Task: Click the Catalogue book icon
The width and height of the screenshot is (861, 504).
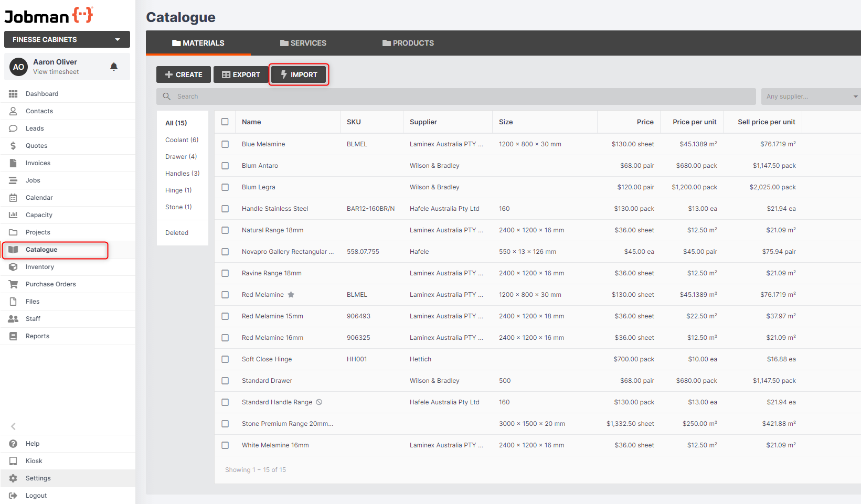Action: click(x=13, y=250)
